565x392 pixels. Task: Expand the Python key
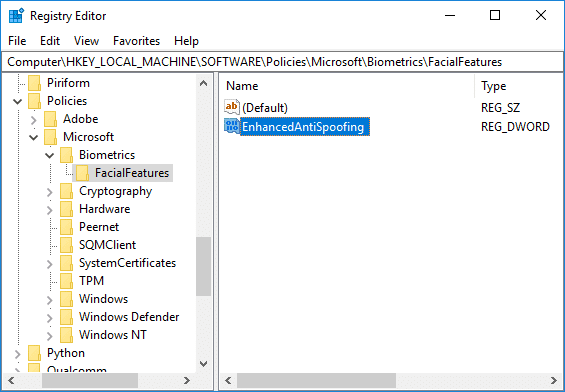18,354
